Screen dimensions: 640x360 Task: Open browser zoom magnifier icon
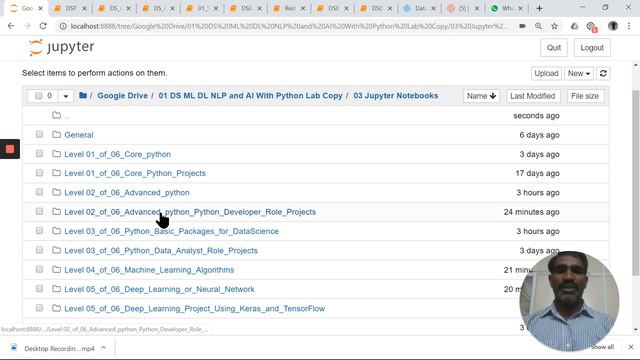(x=538, y=26)
